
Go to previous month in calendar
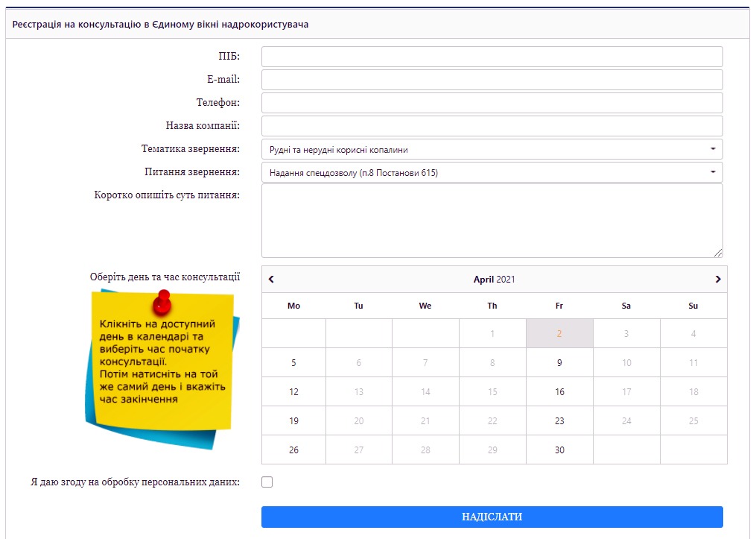271,280
